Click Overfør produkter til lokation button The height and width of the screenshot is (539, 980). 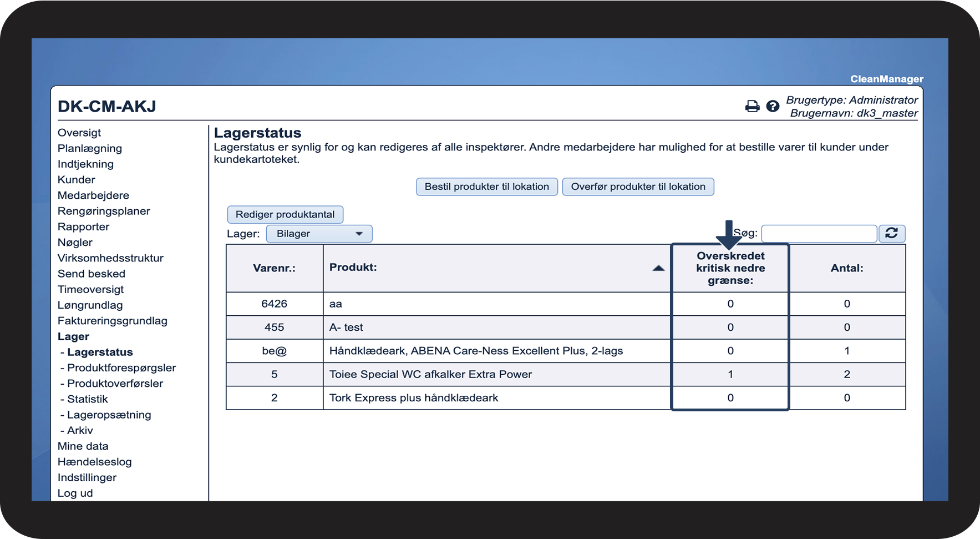pyautogui.click(x=638, y=187)
